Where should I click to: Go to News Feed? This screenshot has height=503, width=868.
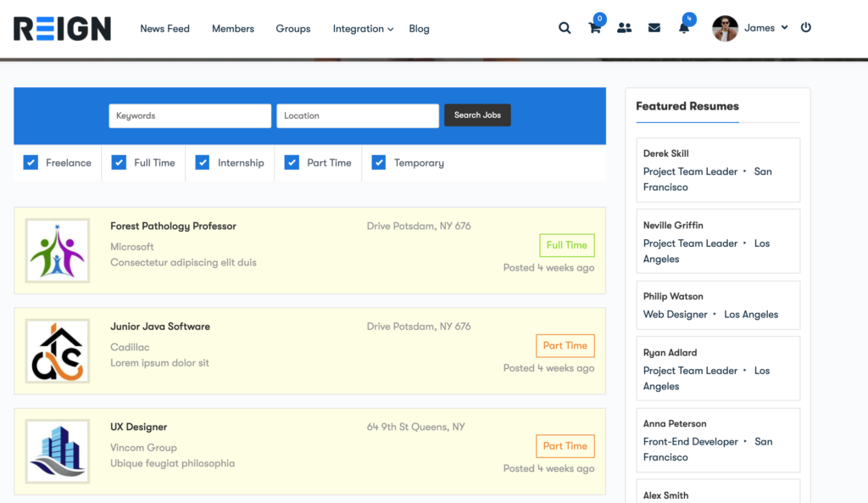[164, 29]
